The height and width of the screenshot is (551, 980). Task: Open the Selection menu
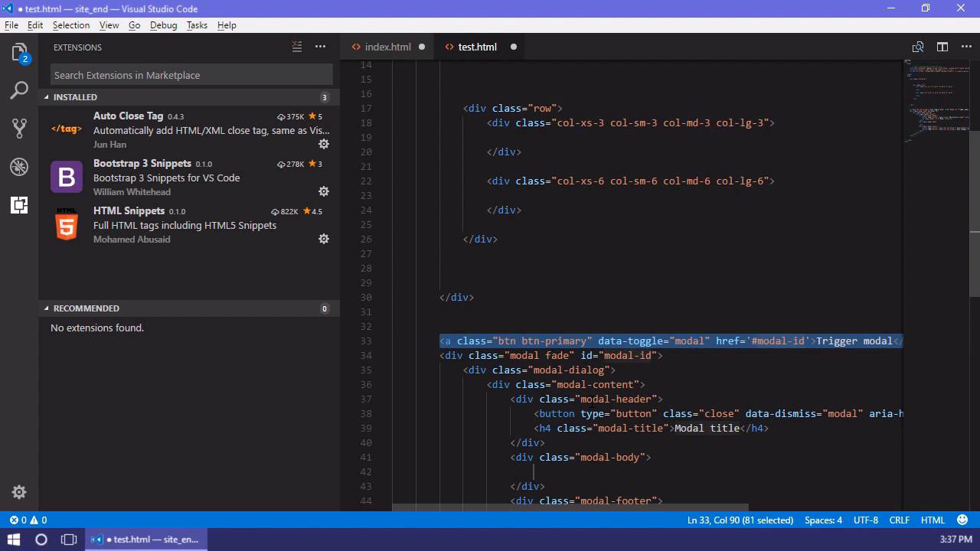click(x=71, y=25)
